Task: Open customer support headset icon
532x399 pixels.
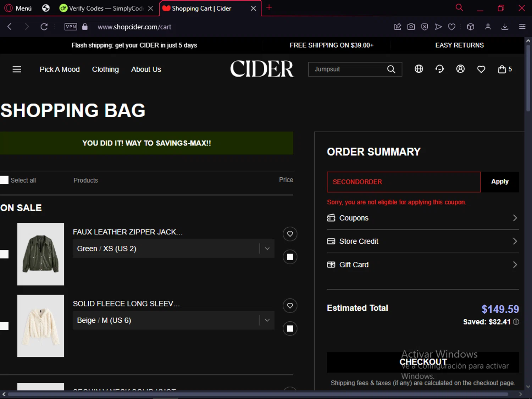Action: [440, 69]
